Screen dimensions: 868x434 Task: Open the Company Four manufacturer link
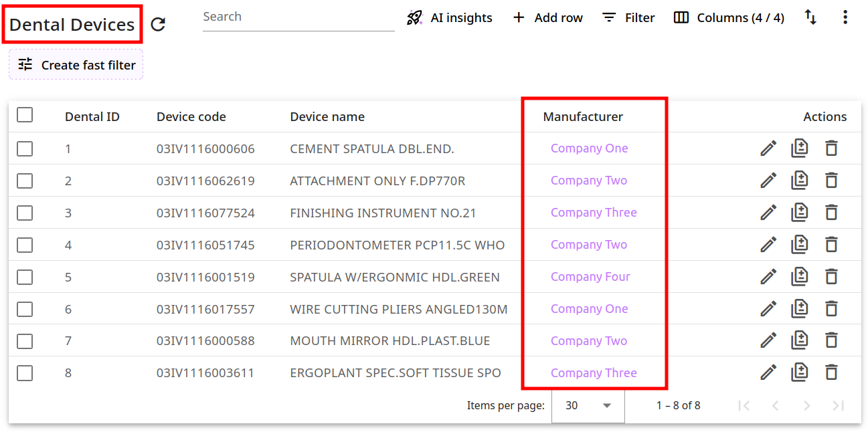click(x=590, y=277)
